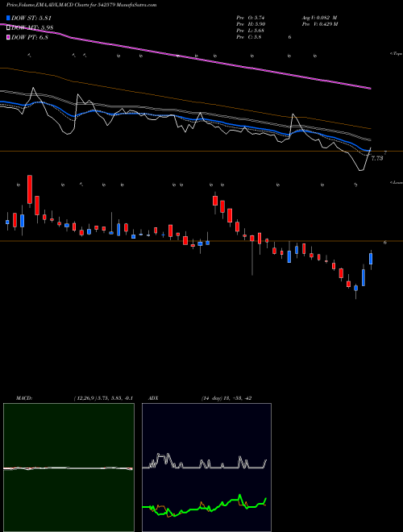Image resolution: width=403 pixels, height=532 pixels.
Task: Select the 'Pre V: 0.429 M' volume text
Action: [319, 23]
